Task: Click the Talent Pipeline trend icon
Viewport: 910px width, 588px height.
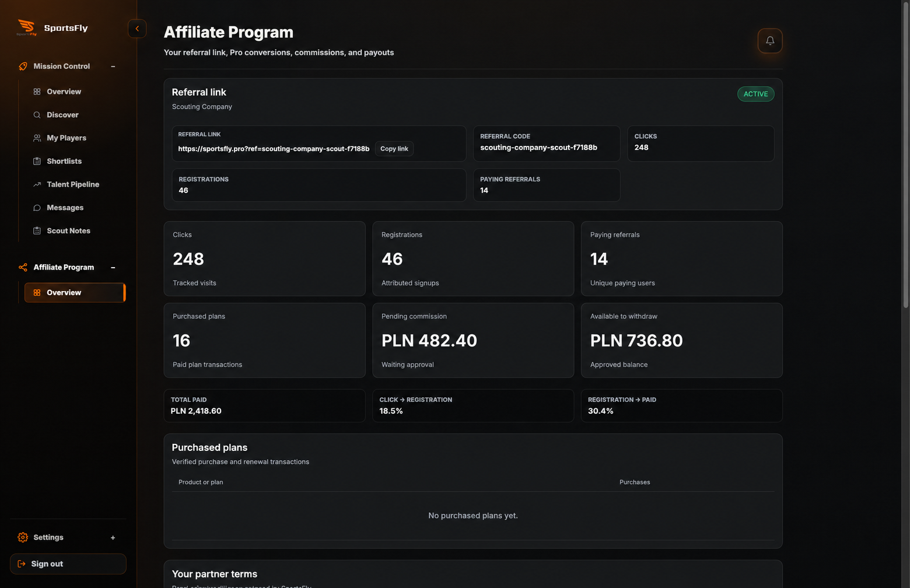Action: click(37, 184)
